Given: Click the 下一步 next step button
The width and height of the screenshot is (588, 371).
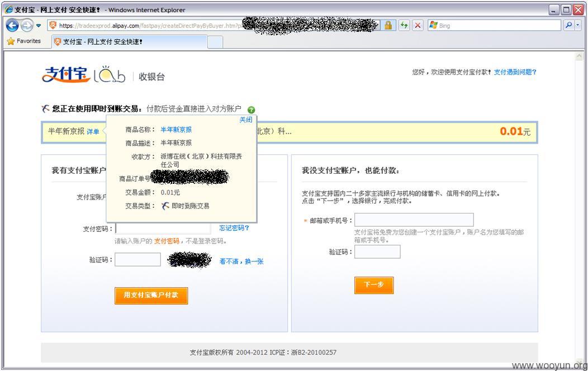Looking at the screenshot, I should pyautogui.click(x=374, y=285).
